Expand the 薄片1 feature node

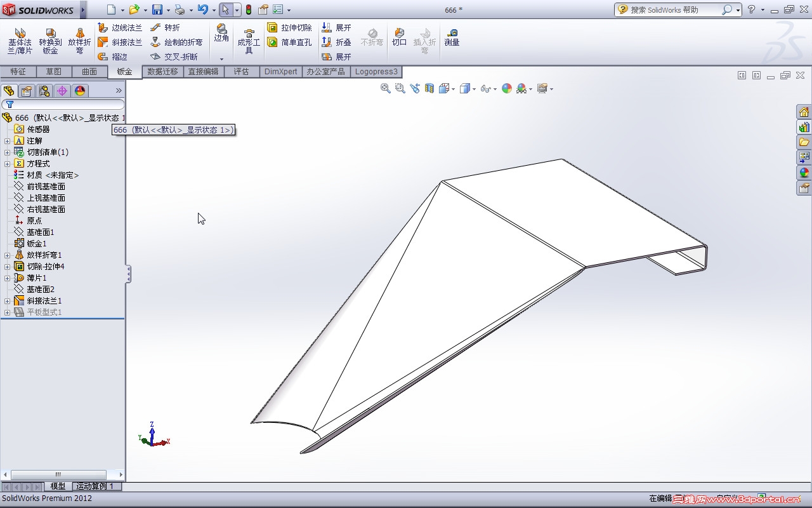(7, 278)
